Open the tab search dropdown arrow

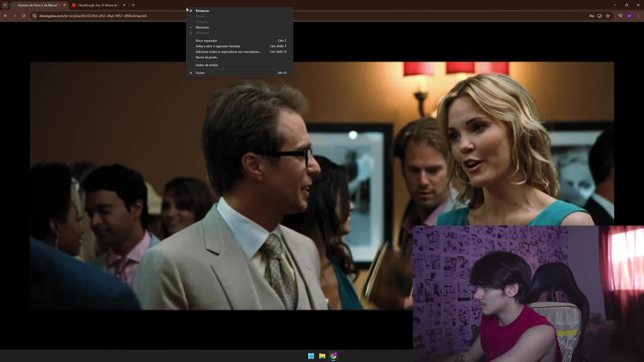[x=5, y=5]
